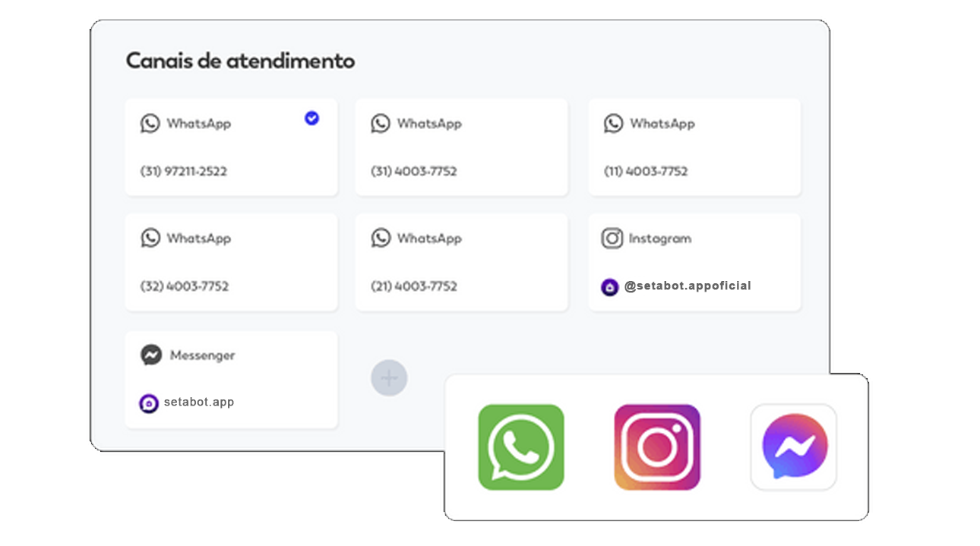Click the large Messenger logo
980x546 pixels.
[x=794, y=447]
